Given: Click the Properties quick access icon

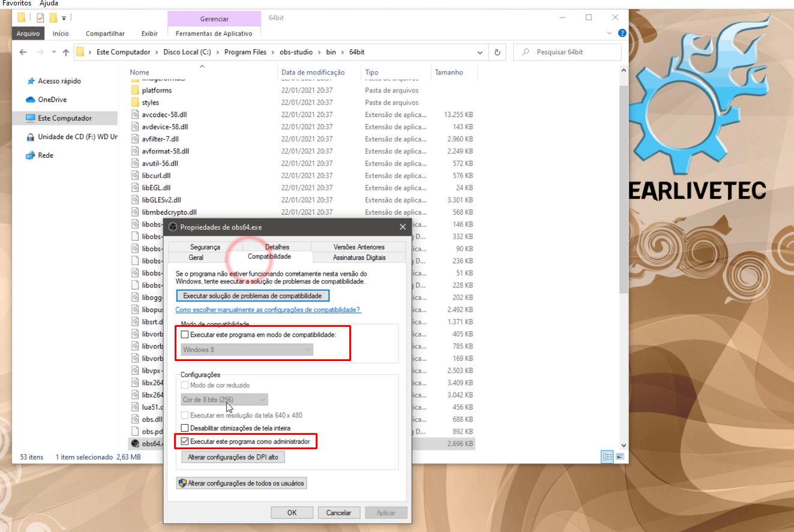Looking at the screenshot, I should click(x=40, y=17).
